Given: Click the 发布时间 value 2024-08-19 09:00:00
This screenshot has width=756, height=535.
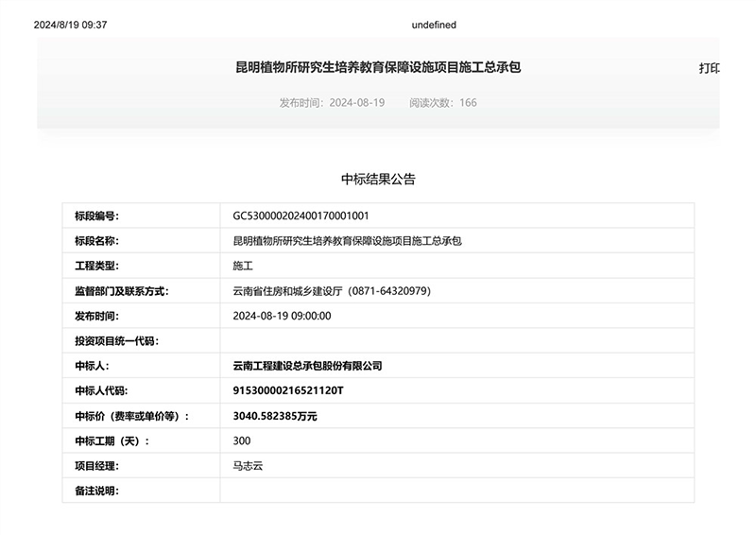Looking at the screenshot, I should 282,316.
